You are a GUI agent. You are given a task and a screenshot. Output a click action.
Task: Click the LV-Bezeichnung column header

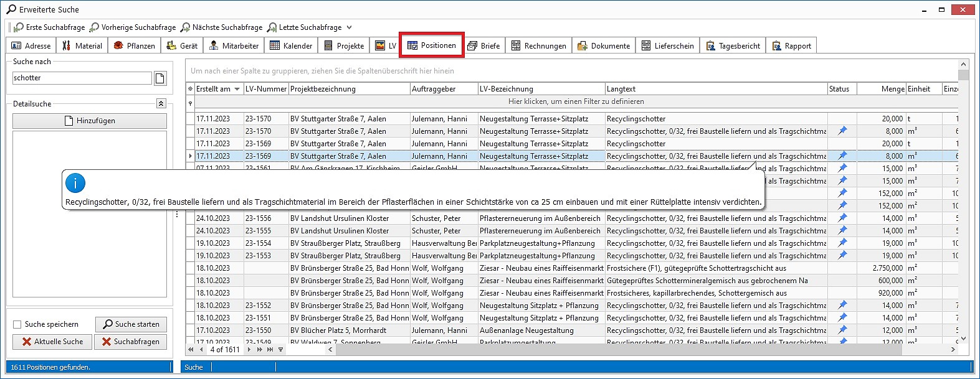pyautogui.click(x=541, y=89)
